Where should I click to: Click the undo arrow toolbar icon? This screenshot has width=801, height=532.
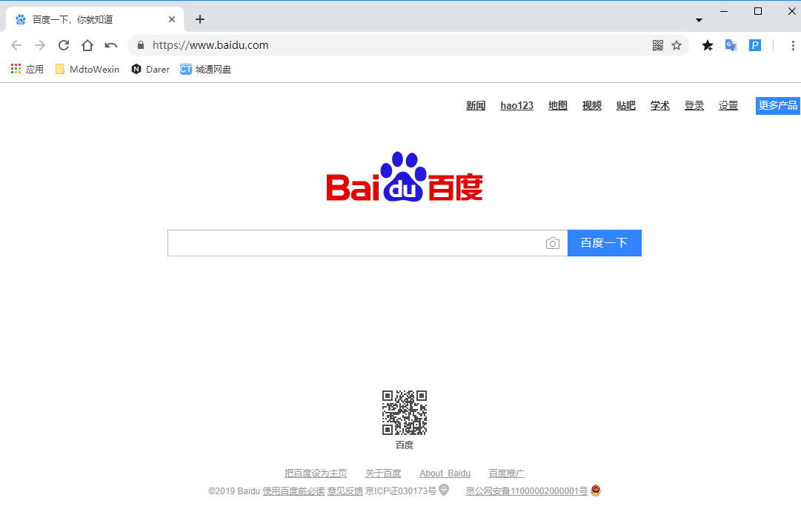click(x=111, y=45)
